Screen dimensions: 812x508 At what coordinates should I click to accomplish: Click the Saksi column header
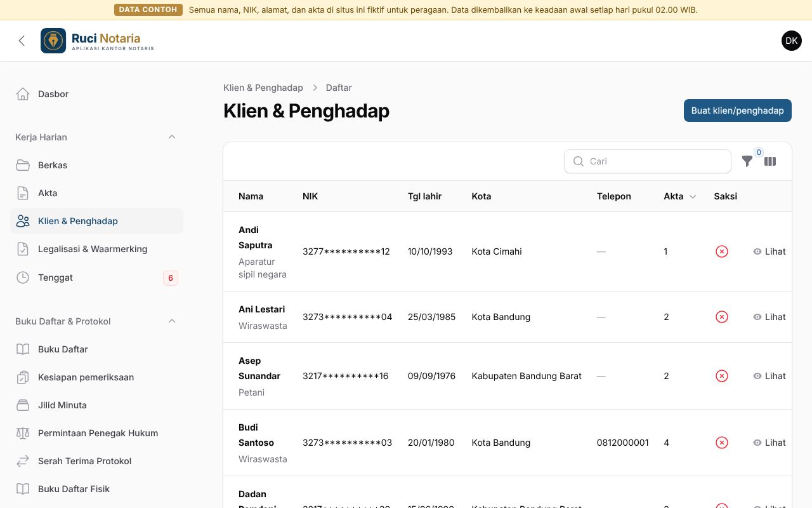click(x=726, y=196)
